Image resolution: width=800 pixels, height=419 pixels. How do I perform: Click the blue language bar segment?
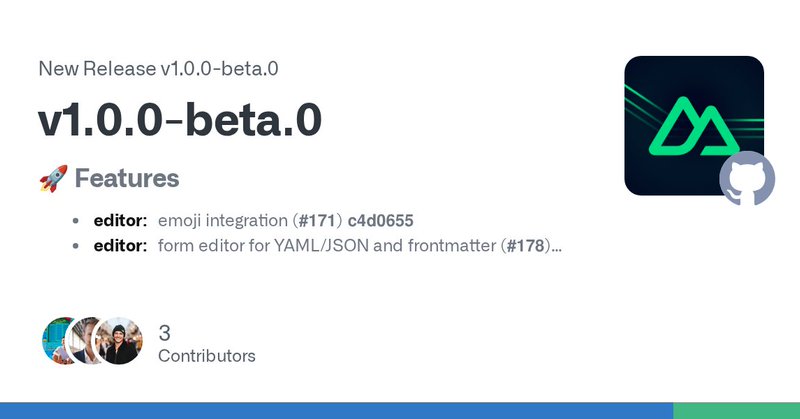[x=336, y=410]
